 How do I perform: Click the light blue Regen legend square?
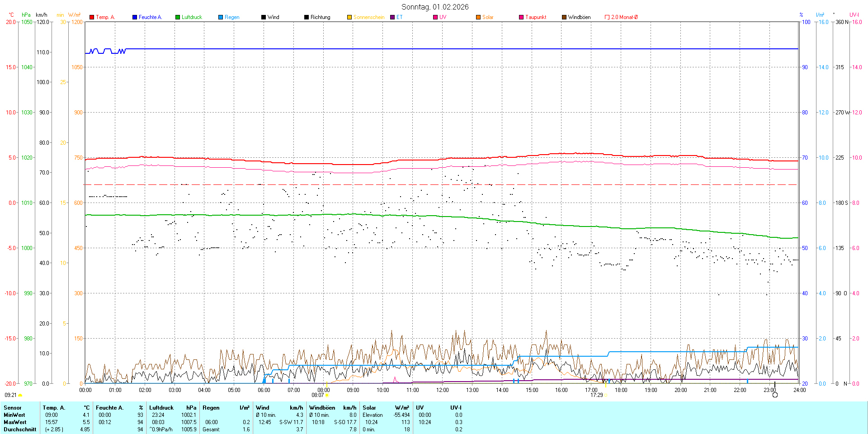(x=221, y=17)
